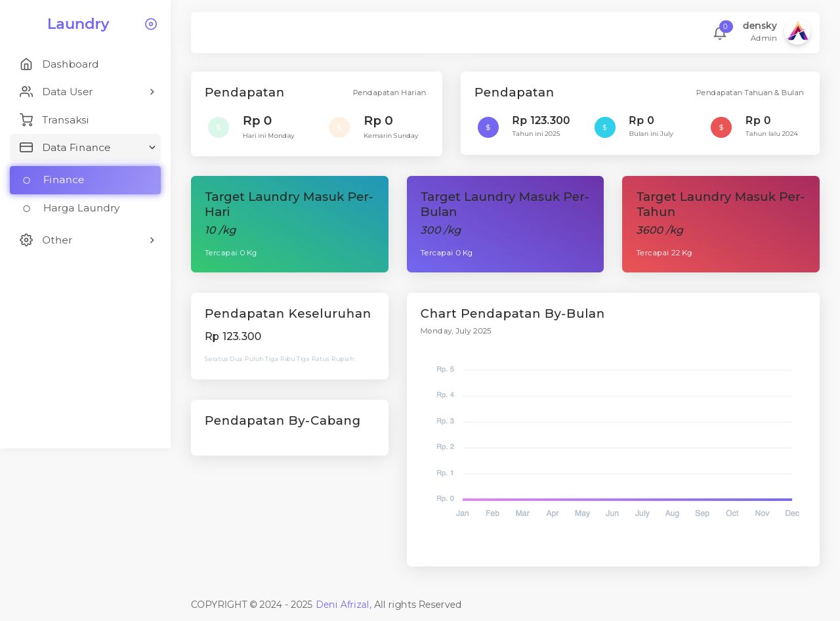Click the Pendapatan Tahuan & Bulan label
840x621 pixels.
point(750,93)
